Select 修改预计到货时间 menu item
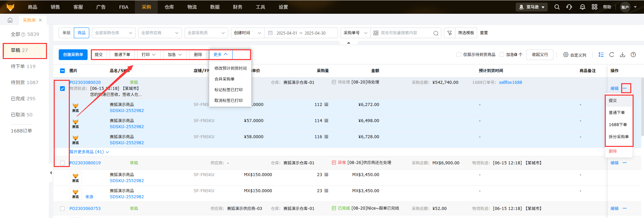Viewport: 644px width, 218px height. [x=230, y=68]
